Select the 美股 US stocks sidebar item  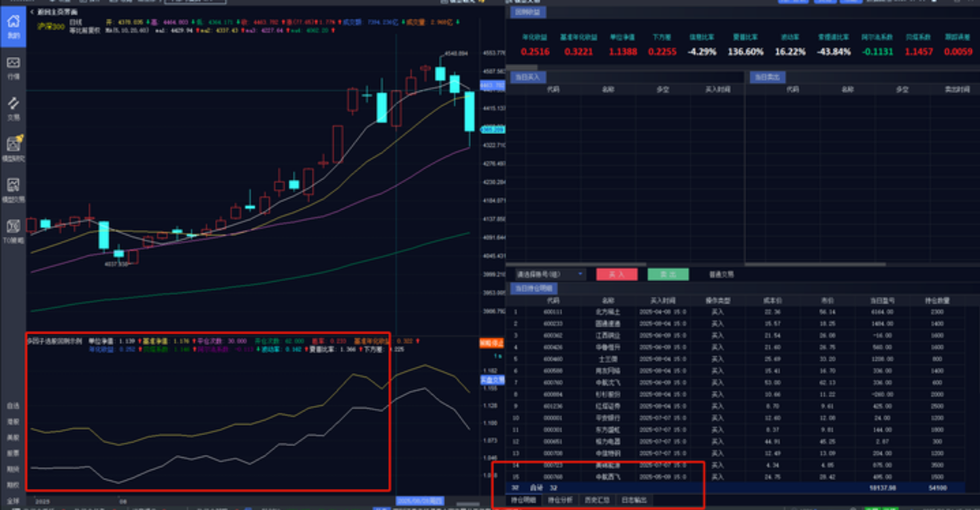click(13, 437)
